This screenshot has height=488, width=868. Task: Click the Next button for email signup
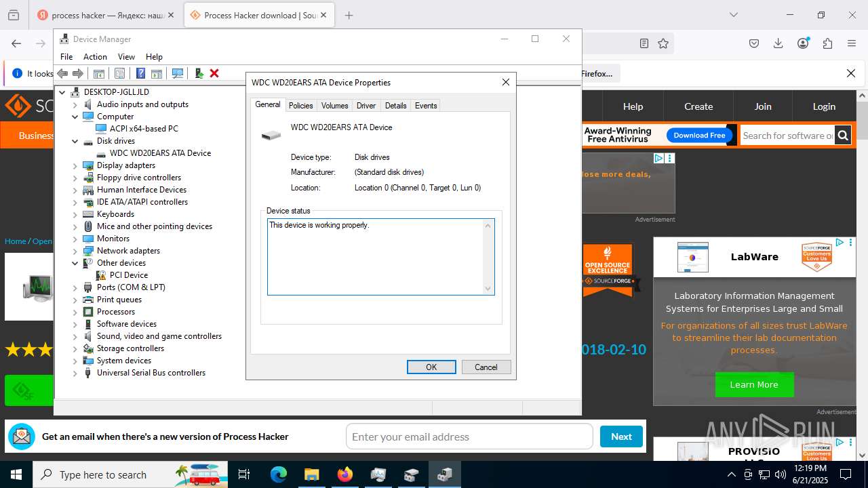click(x=621, y=436)
